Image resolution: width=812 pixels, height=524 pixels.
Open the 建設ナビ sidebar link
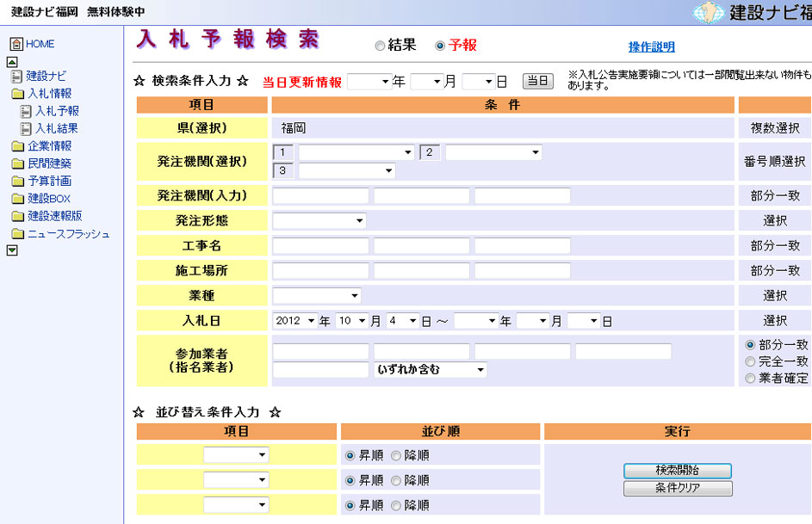point(46,77)
